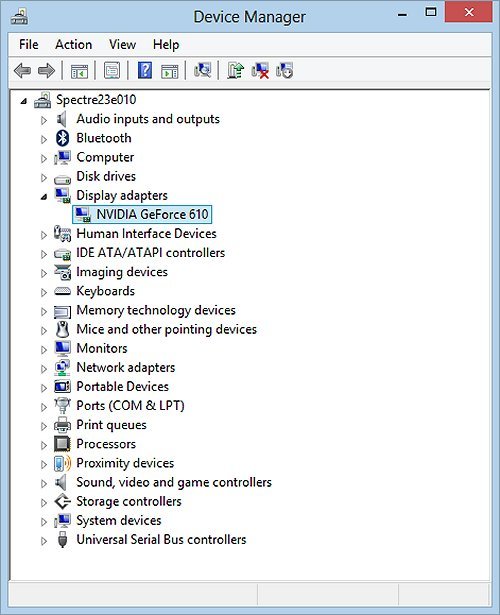Toggle Show/Hide Console Tree toolbar icon
The width and height of the screenshot is (500, 615).
tap(79, 71)
